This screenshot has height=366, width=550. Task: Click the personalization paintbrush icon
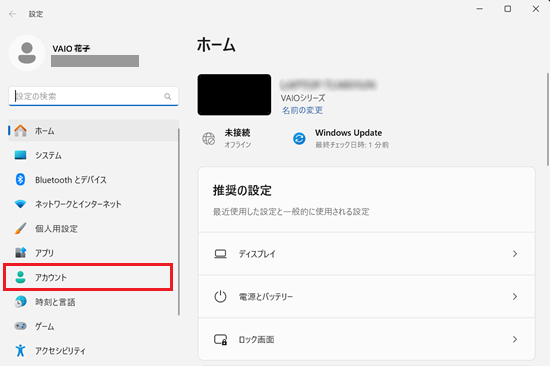[x=20, y=228]
